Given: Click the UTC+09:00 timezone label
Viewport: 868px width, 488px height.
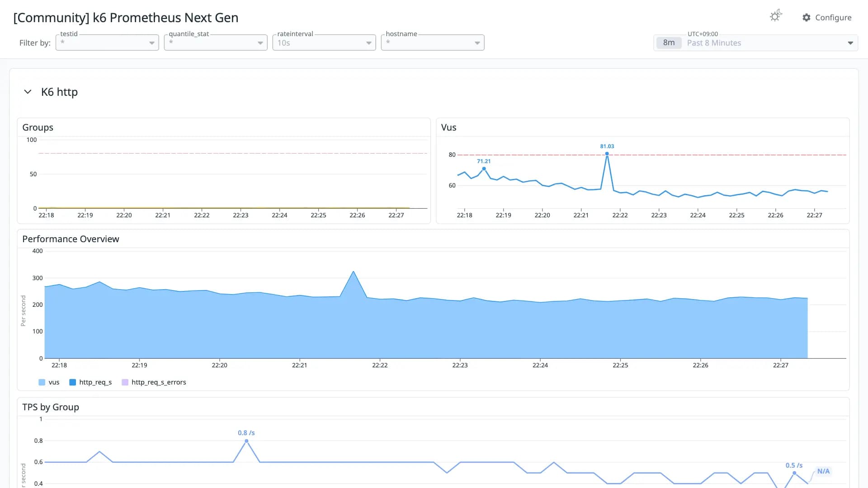Looking at the screenshot, I should tap(703, 34).
